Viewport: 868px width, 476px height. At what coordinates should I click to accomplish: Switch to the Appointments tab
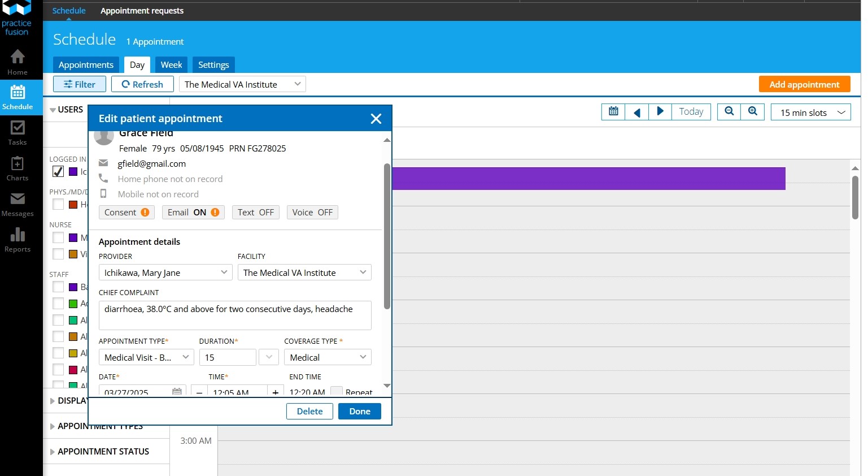pyautogui.click(x=86, y=64)
